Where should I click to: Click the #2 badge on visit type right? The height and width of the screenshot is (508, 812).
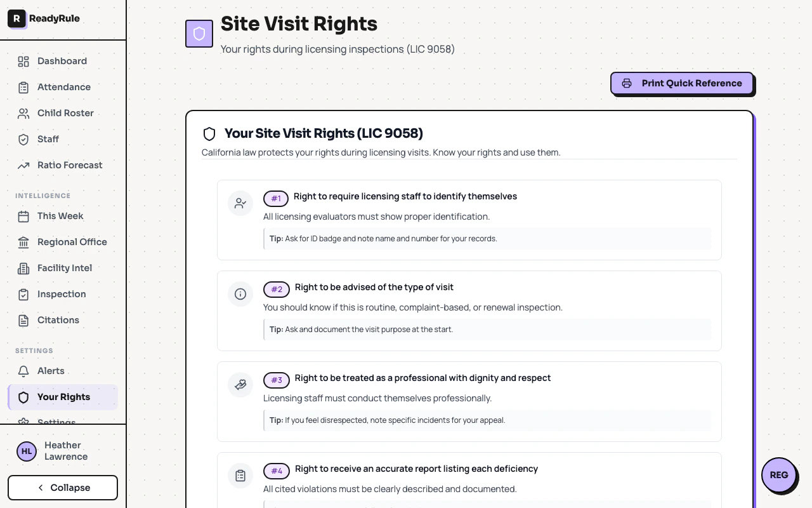(x=276, y=289)
